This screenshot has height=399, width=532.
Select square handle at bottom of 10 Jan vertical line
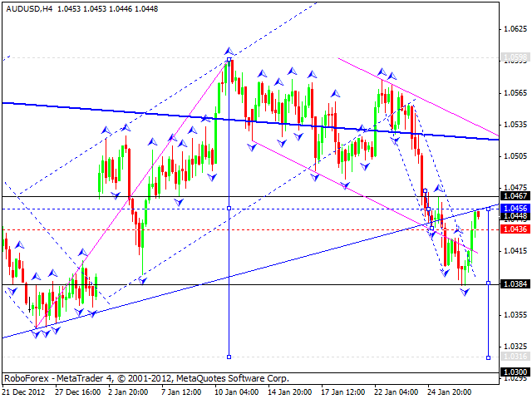pos(229,357)
